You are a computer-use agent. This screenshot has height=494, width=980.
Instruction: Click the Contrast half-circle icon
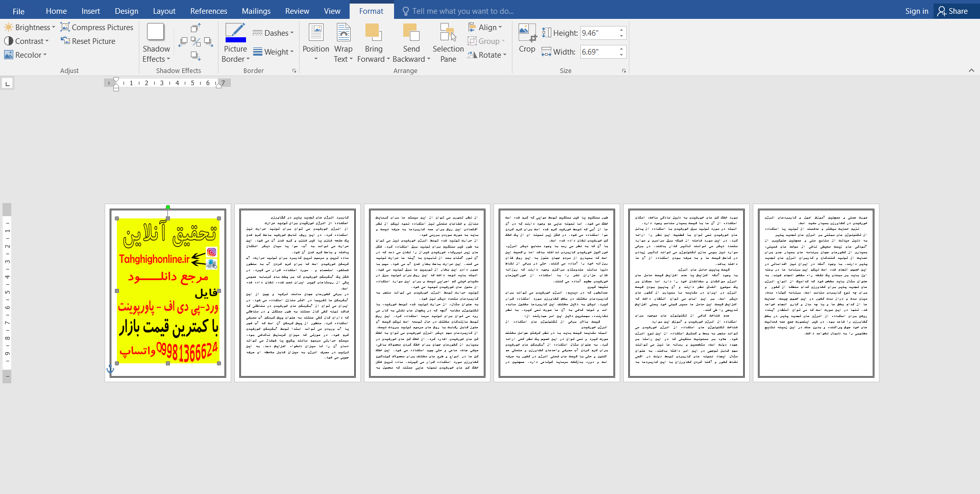[x=9, y=41]
